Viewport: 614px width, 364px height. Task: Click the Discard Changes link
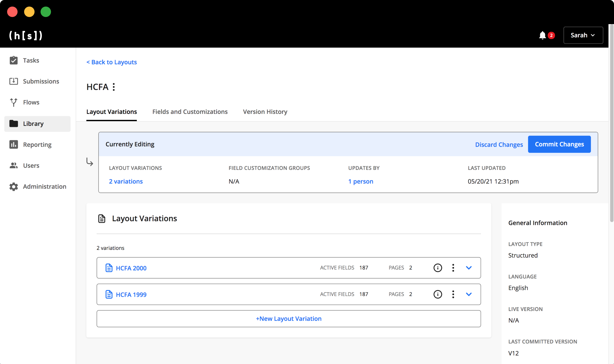pos(499,145)
